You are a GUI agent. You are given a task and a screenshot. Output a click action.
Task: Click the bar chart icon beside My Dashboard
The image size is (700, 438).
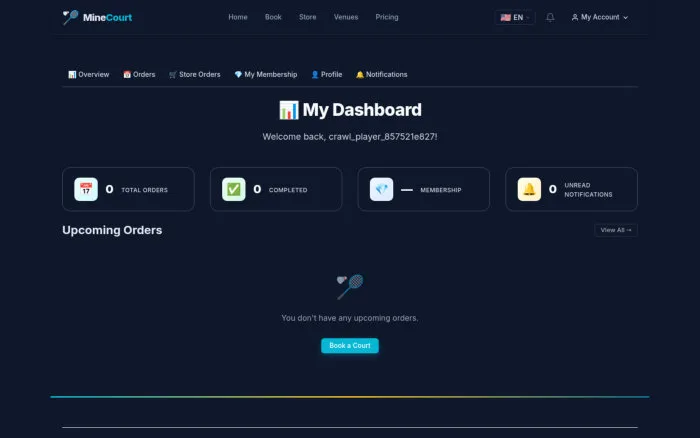tap(288, 110)
